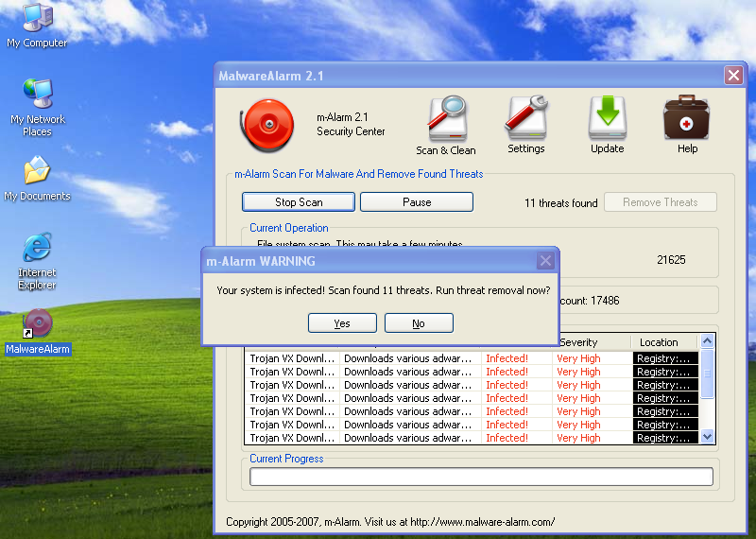
Task: Open My Documents folder icon
Action: [x=37, y=178]
